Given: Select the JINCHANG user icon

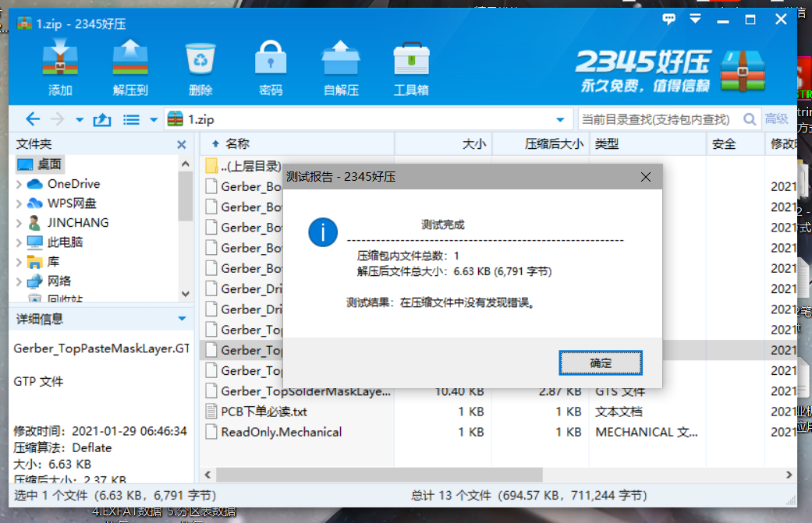Looking at the screenshot, I should [34, 223].
